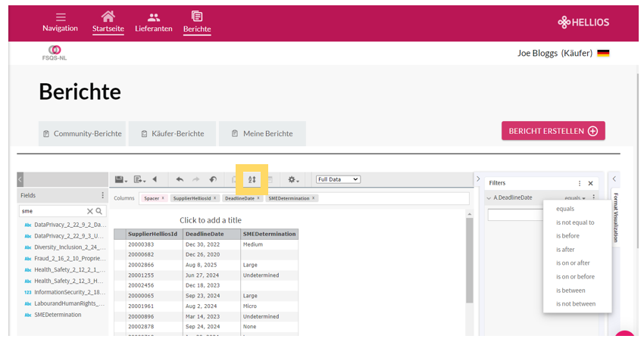
Task: Click the report table vertical scrollbar
Action: pyautogui.click(x=470, y=260)
